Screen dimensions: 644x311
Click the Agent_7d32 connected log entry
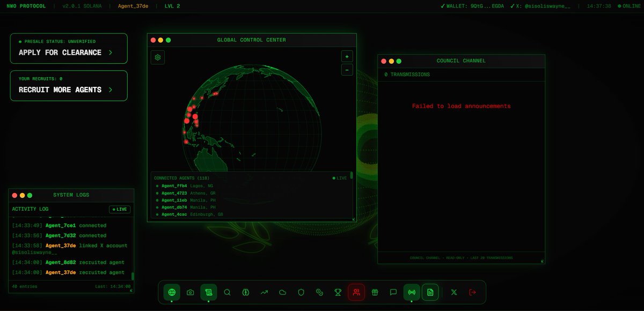pyautogui.click(x=70, y=235)
